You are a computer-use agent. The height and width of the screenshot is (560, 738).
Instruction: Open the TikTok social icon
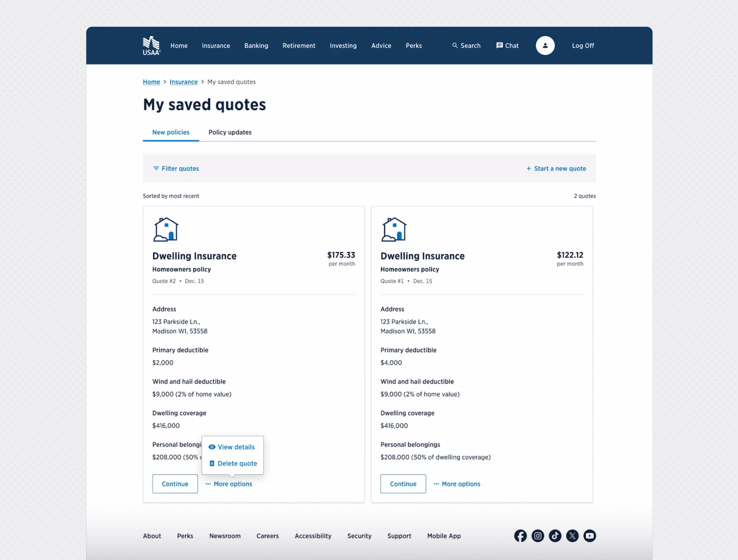point(555,535)
